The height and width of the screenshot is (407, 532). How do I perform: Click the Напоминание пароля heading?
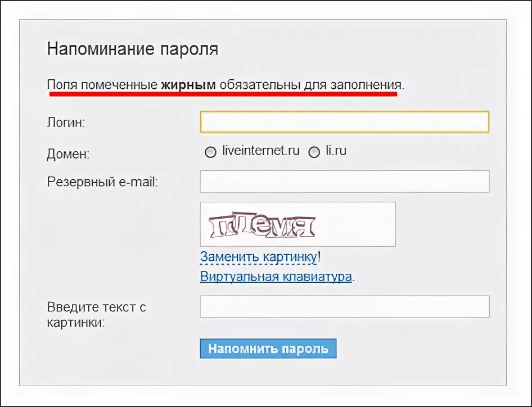tap(133, 49)
